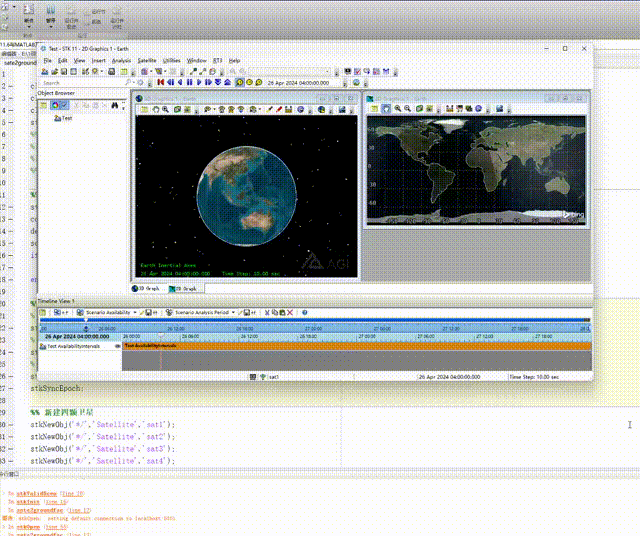Click the Timeline help question mark icon
The width and height of the screenshot is (640, 536).
point(304,313)
